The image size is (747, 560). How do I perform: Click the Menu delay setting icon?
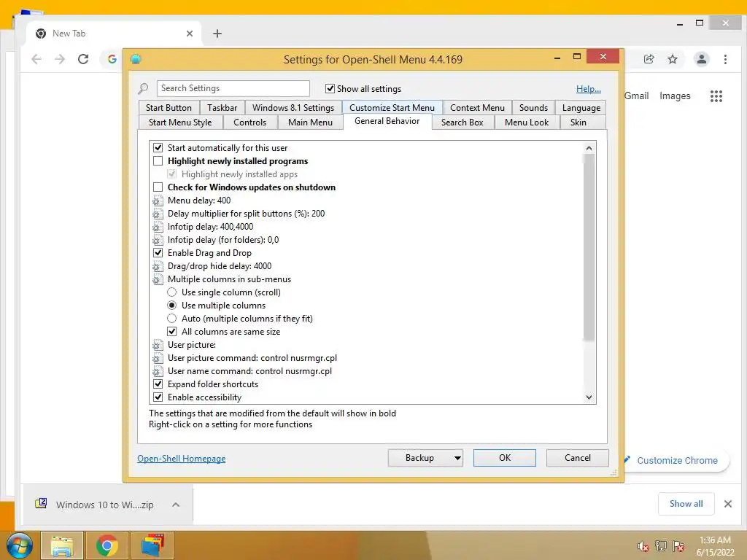click(158, 201)
